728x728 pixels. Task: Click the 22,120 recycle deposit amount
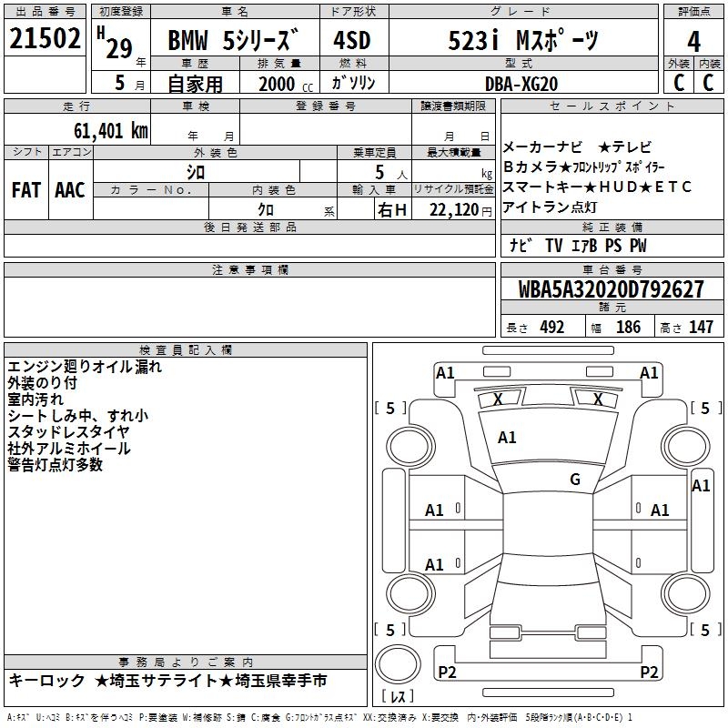click(450, 210)
